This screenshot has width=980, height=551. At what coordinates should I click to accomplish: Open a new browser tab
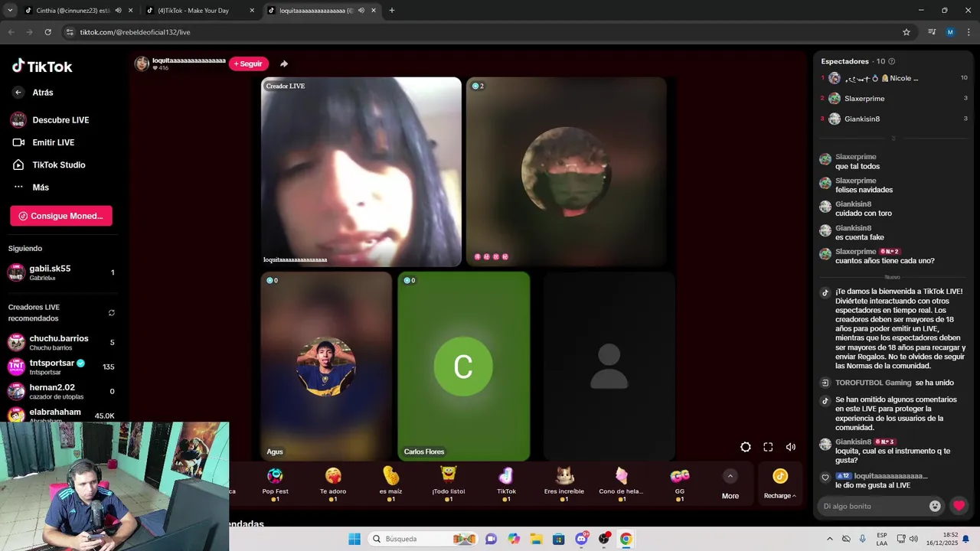tap(392, 11)
